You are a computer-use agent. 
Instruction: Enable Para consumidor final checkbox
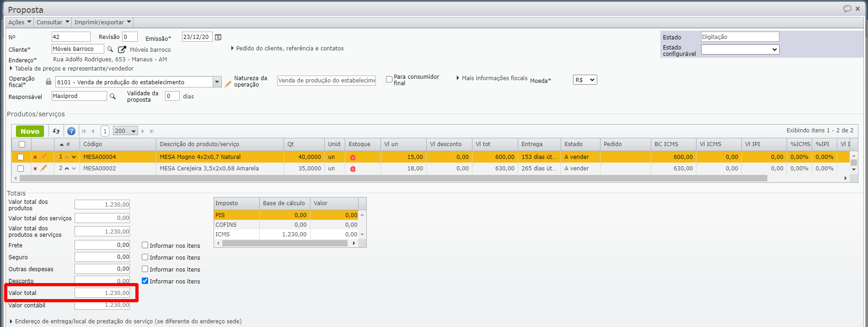tap(389, 79)
